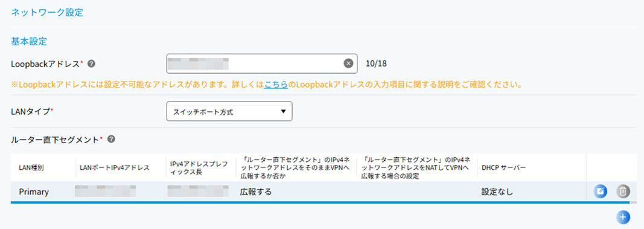Click the 基本設定 subsection heading
644x229 pixels.
click(x=29, y=42)
